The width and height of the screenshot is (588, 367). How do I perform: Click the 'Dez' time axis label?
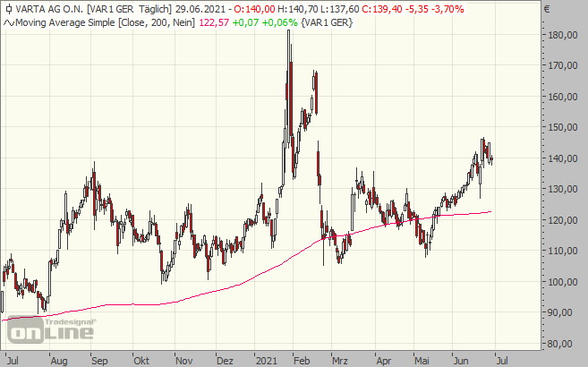point(225,361)
